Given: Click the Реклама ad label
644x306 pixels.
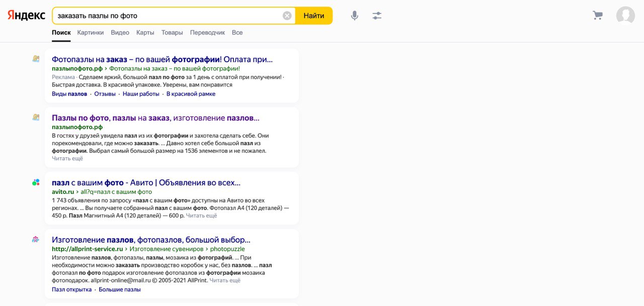Looking at the screenshot, I should pyautogui.click(x=63, y=77).
